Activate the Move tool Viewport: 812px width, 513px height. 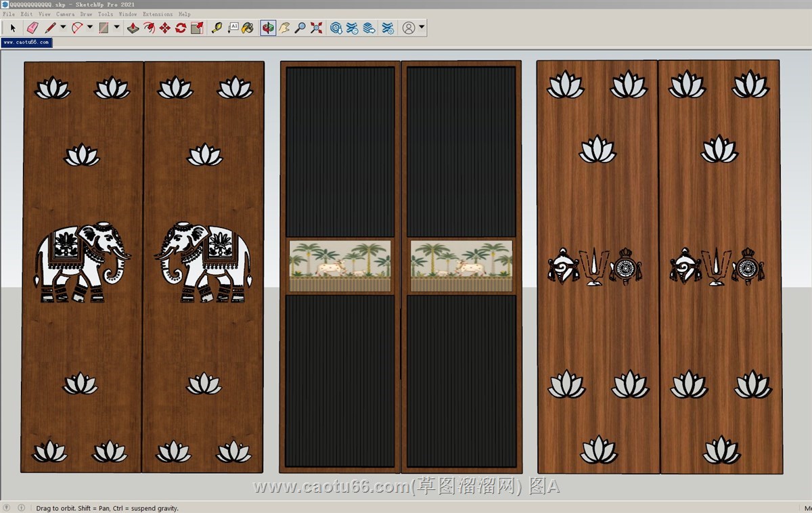click(x=164, y=28)
